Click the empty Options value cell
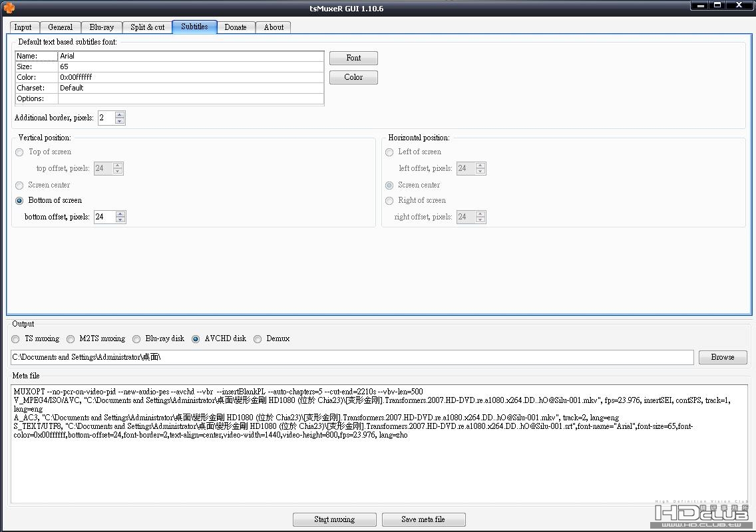The image size is (756, 532). coord(191,98)
